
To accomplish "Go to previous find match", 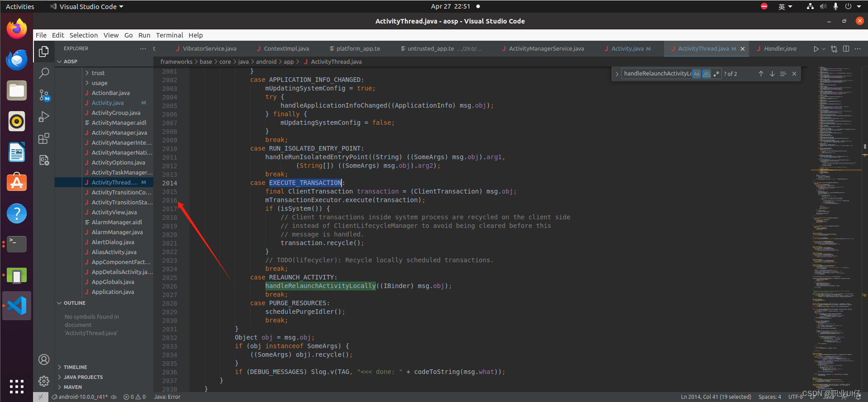I will point(761,74).
